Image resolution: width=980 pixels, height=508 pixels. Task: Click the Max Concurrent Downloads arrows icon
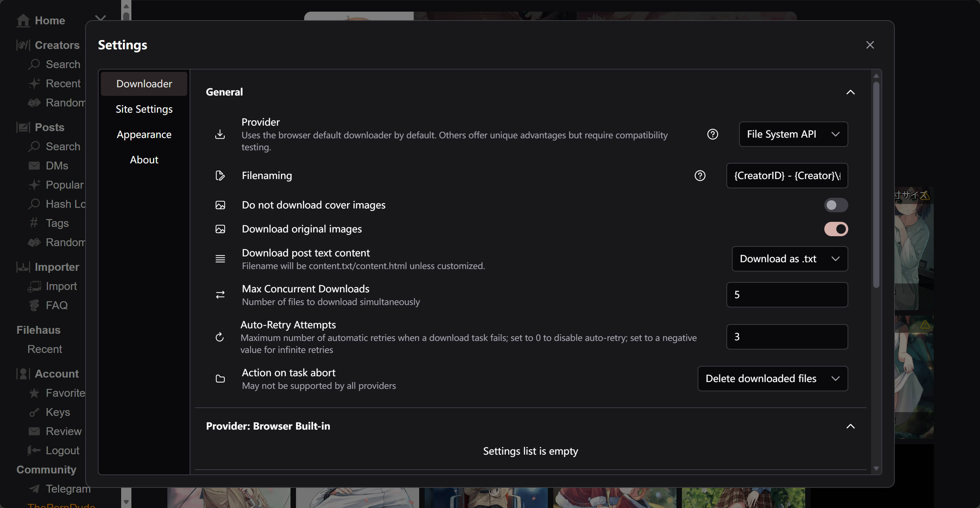tap(220, 294)
